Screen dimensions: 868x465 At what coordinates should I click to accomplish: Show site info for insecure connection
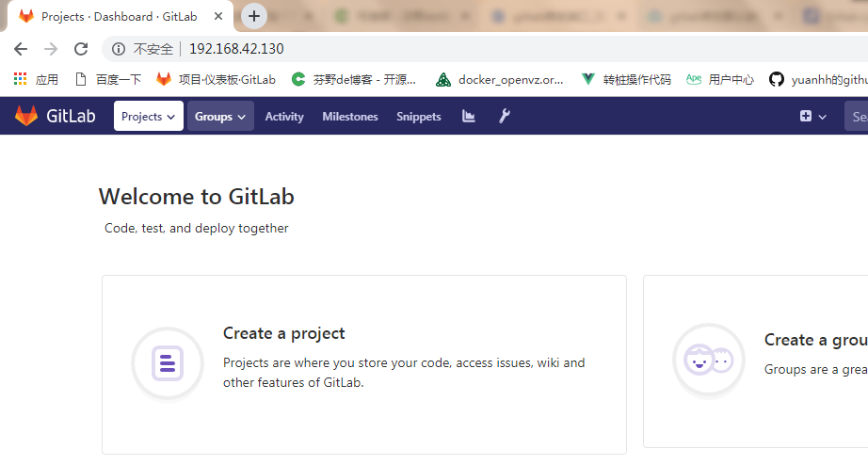[119, 49]
